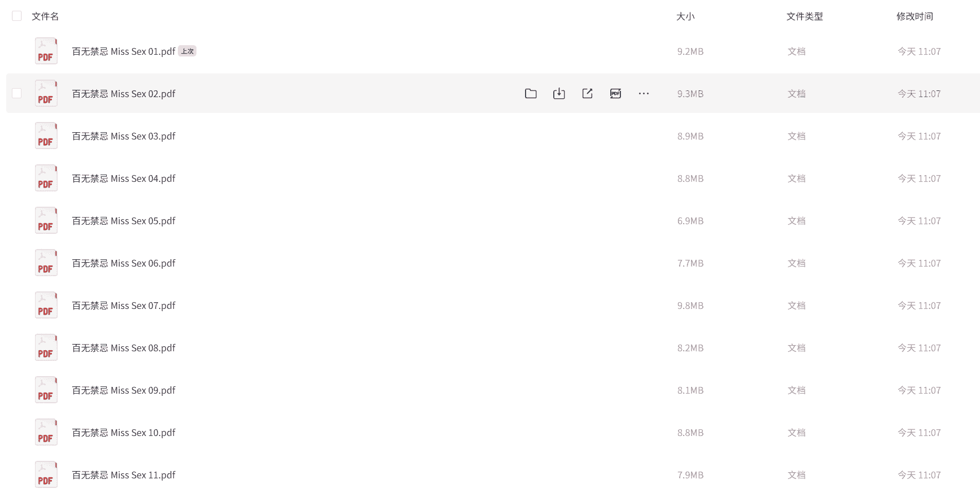Image resolution: width=980 pixels, height=497 pixels.
Task: Open file 百无禁忌 Miss Sex 07.pdf
Action: point(124,306)
